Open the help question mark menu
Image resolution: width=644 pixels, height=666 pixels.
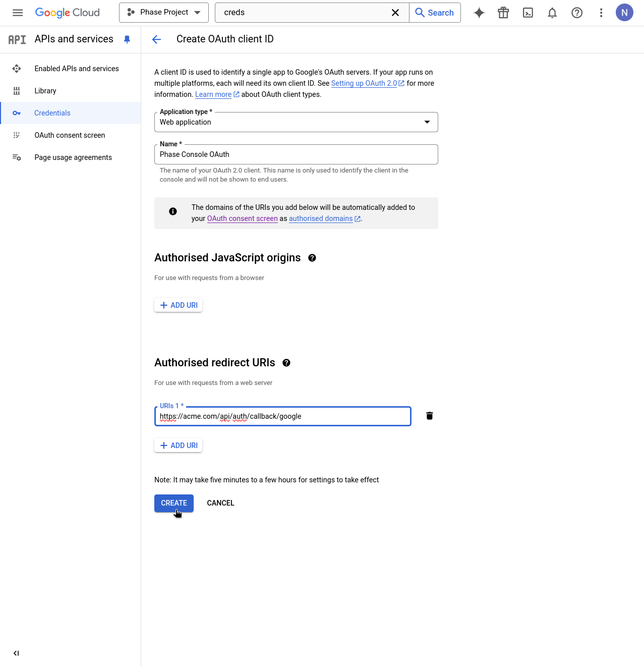tap(577, 13)
